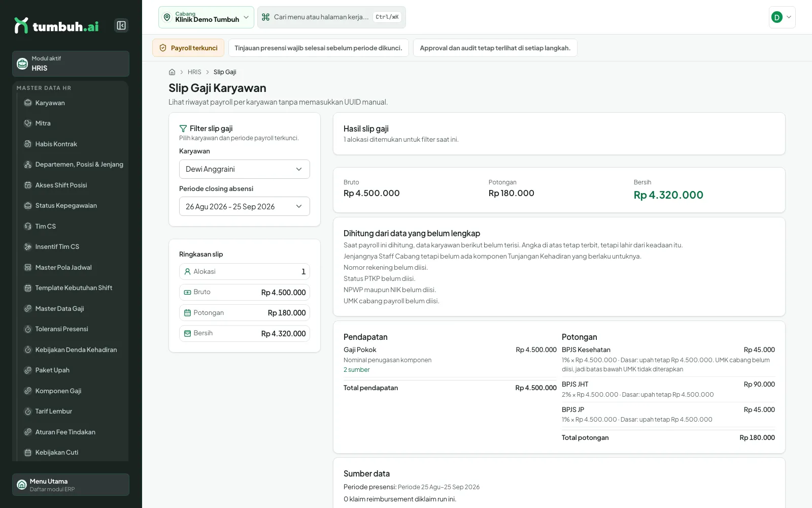This screenshot has height=508, width=812.
Task: Collapse the sidebar panel icon
Action: tap(121, 25)
